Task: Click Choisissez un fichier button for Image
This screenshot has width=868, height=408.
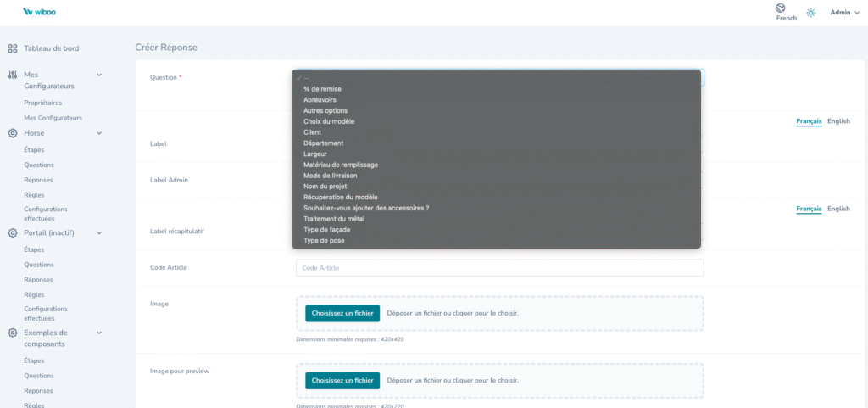Action: [x=342, y=313]
